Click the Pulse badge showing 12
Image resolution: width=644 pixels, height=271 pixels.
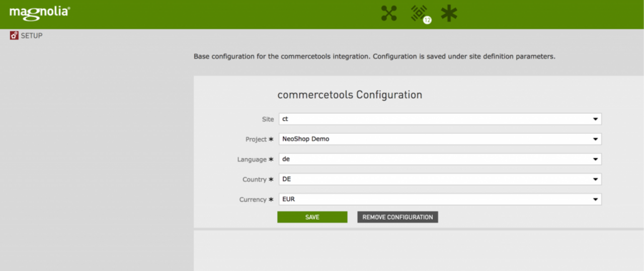pos(427,20)
